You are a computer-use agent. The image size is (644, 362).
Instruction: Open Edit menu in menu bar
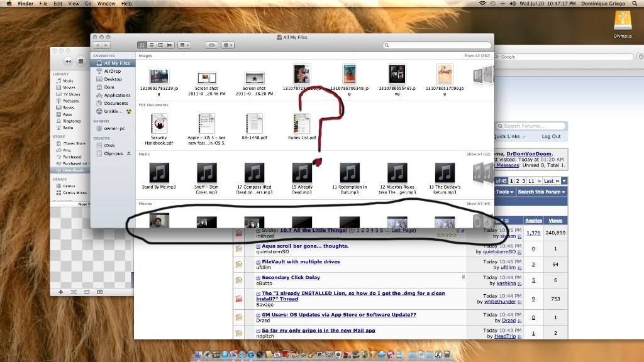[58, 3]
